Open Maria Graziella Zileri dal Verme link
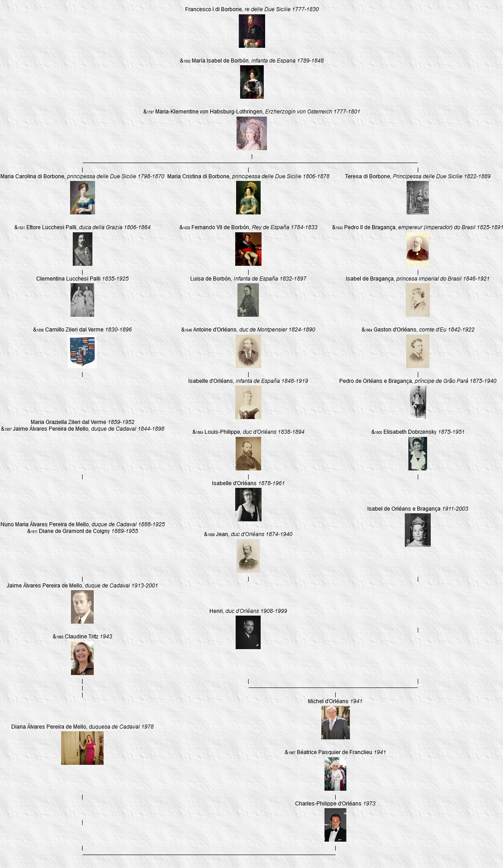 tap(68, 422)
